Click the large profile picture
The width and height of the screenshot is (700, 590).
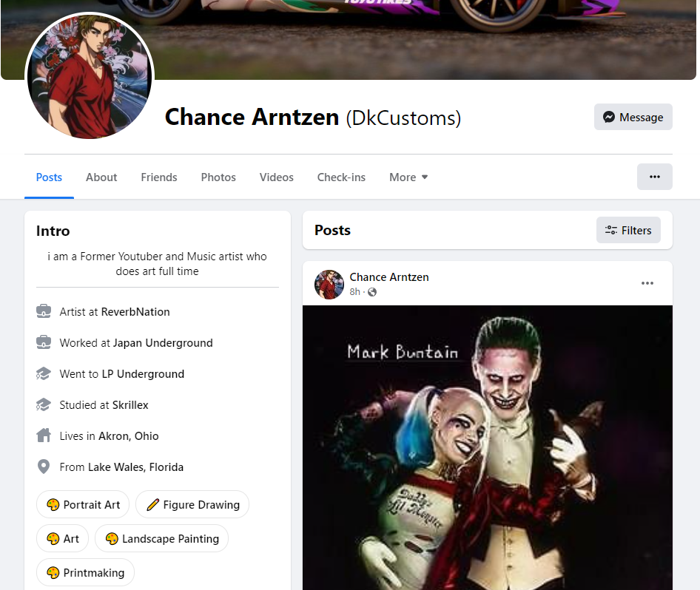[90, 76]
